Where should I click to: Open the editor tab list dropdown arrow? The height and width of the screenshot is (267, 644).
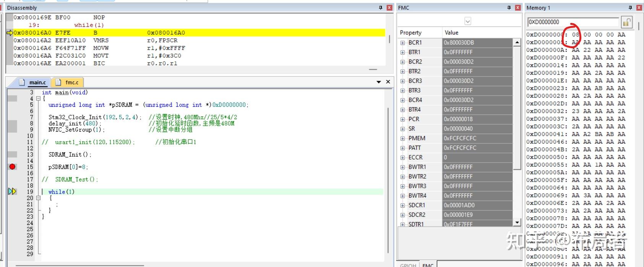pyautogui.click(x=379, y=82)
